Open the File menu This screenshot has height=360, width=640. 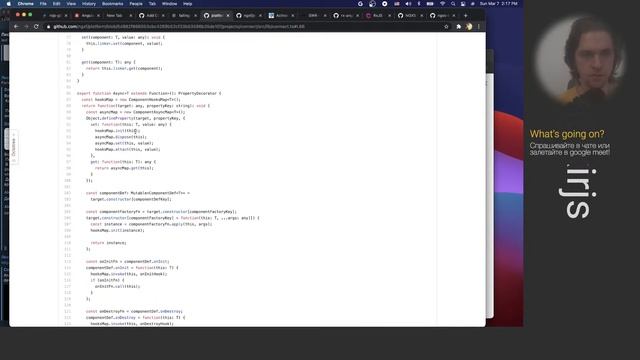click(x=43, y=4)
